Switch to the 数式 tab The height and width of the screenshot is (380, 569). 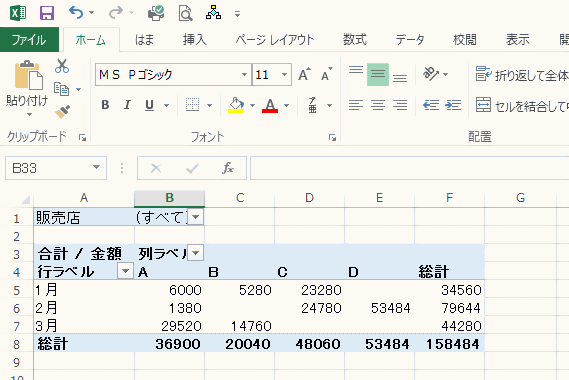[x=355, y=39]
